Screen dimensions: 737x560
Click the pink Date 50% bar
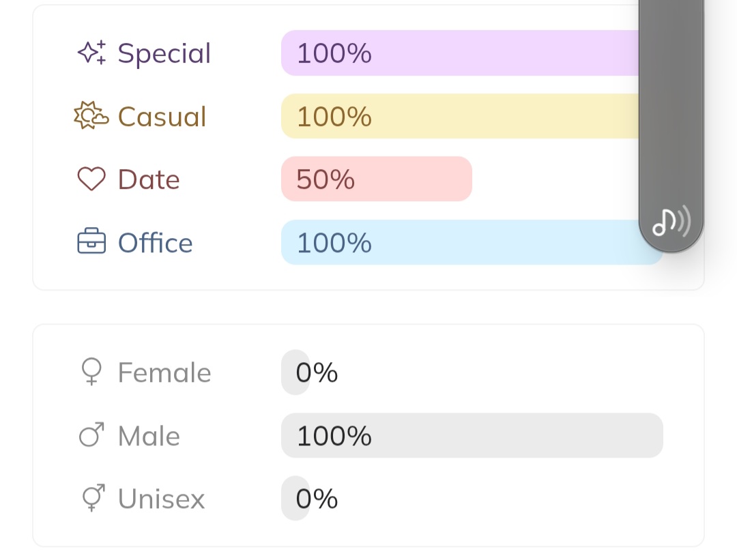point(376,179)
